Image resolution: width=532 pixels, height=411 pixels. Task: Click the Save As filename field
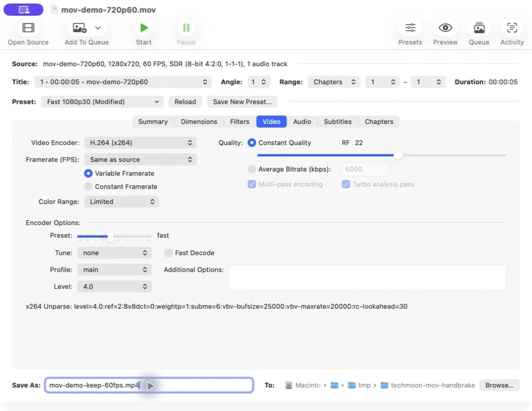tap(149, 385)
